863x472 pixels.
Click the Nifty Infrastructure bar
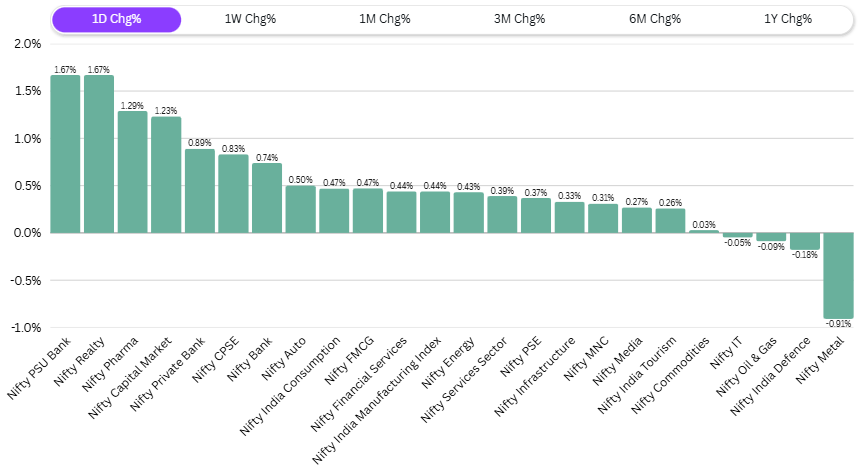pyautogui.click(x=569, y=217)
